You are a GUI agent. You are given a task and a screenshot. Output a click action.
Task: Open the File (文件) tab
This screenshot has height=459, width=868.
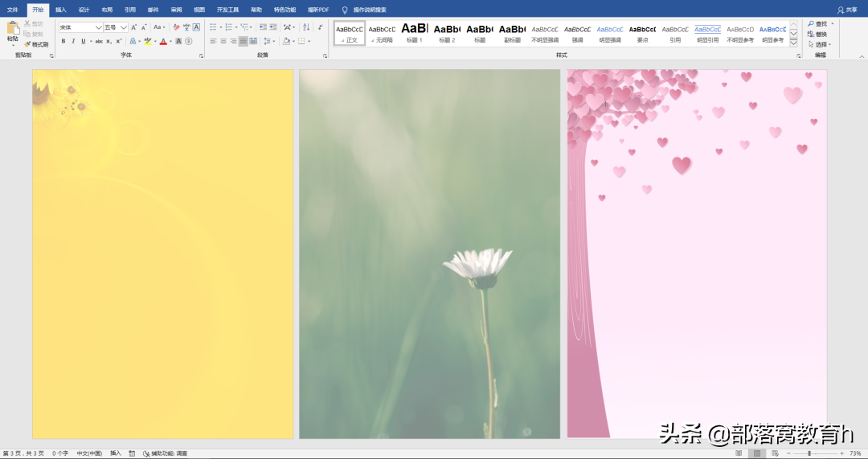pos(13,10)
